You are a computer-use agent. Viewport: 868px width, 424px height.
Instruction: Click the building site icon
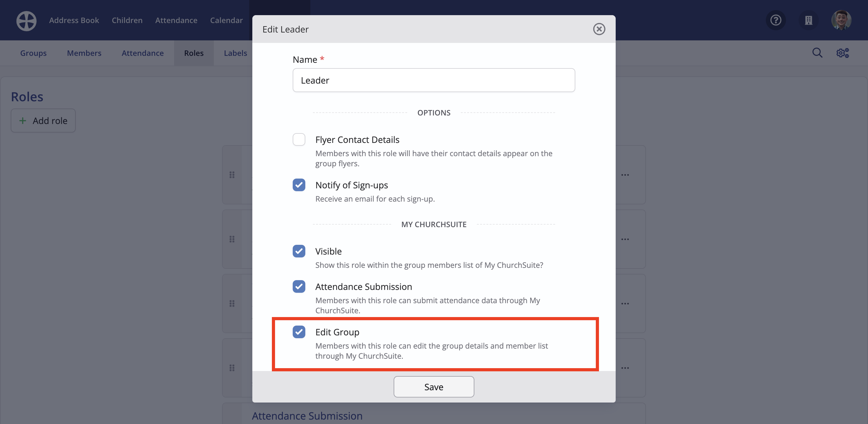pos(809,20)
